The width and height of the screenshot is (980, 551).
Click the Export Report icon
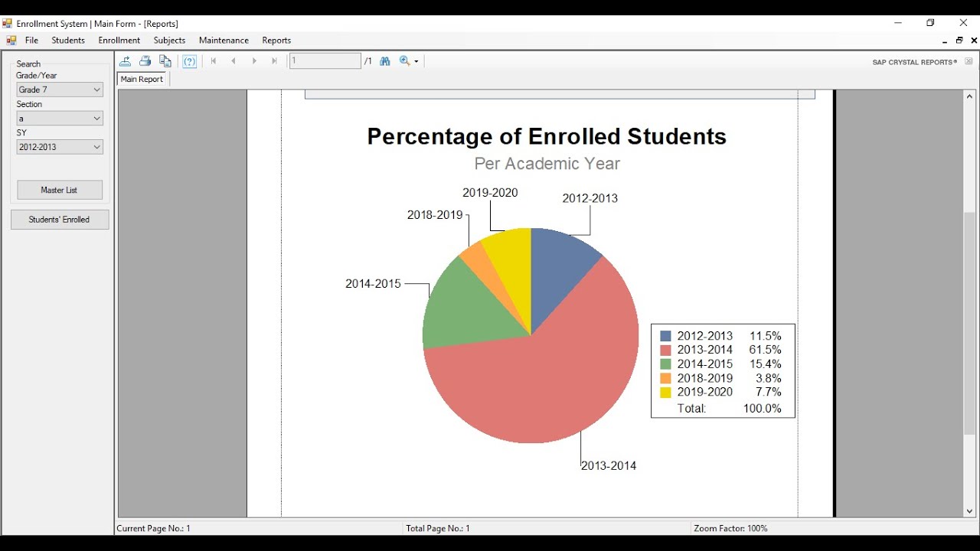click(x=125, y=61)
